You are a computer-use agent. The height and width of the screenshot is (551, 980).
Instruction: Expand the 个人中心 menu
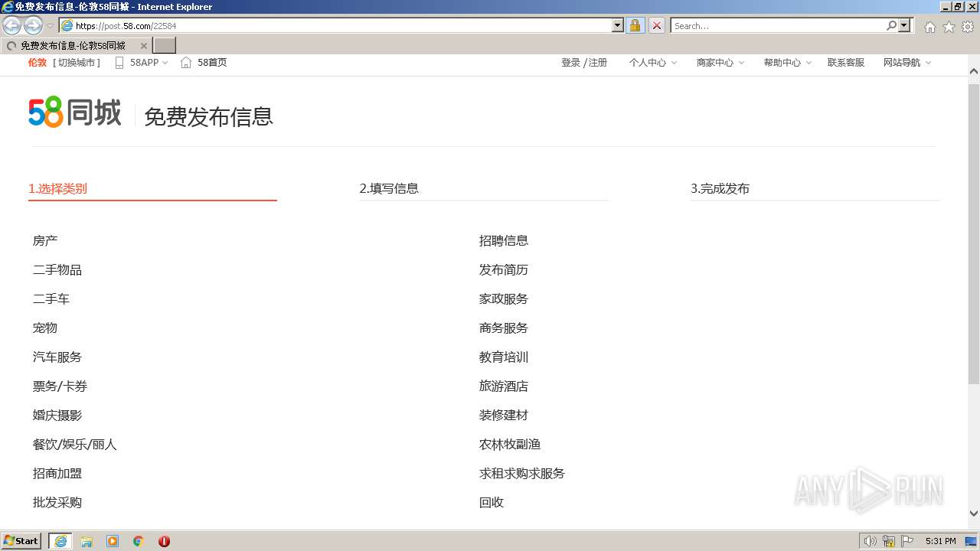pos(674,63)
